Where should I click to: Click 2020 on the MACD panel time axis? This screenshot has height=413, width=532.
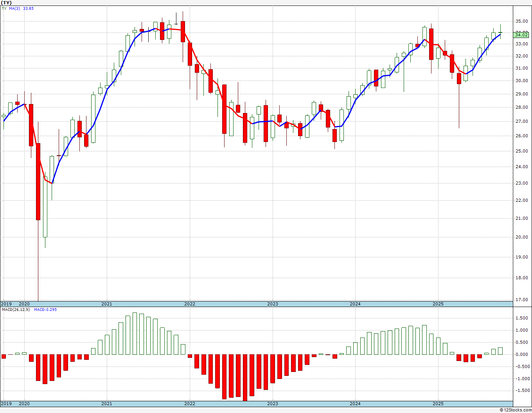tap(24, 404)
